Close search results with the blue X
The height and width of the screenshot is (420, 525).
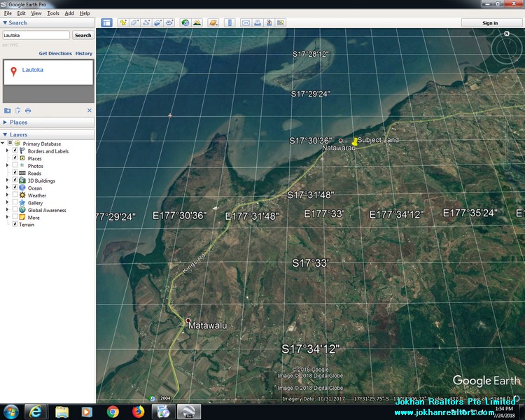pyautogui.click(x=89, y=111)
